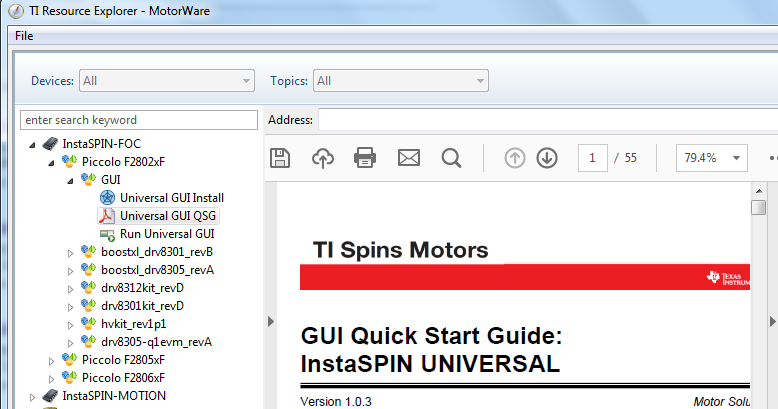778x409 pixels.
Task: Click the search keyword field
Action: (x=139, y=120)
